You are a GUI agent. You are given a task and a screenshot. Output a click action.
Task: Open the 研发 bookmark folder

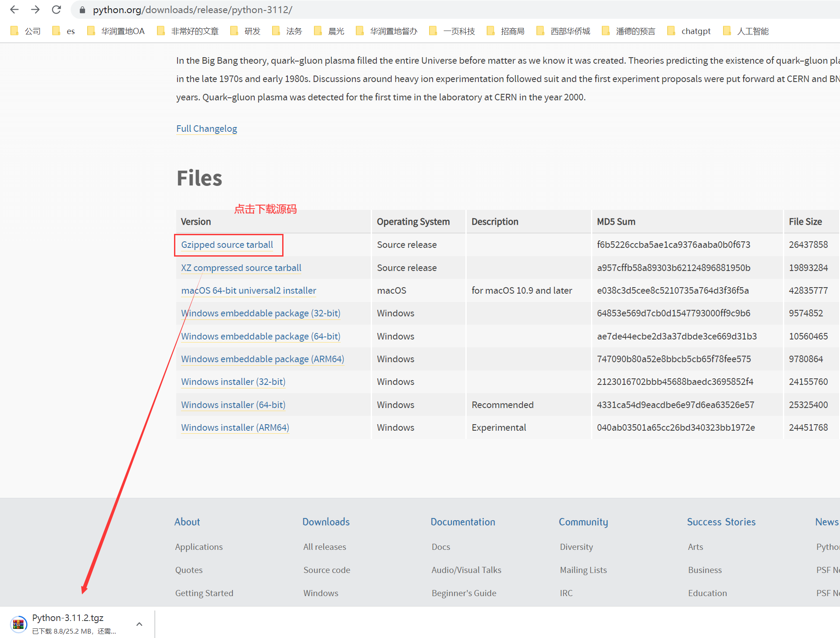(x=246, y=31)
